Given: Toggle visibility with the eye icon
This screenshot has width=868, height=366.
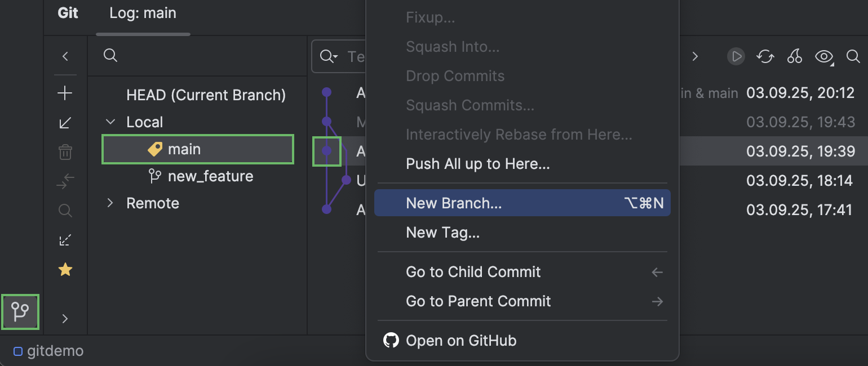Looking at the screenshot, I should pyautogui.click(x=823, y=56).
